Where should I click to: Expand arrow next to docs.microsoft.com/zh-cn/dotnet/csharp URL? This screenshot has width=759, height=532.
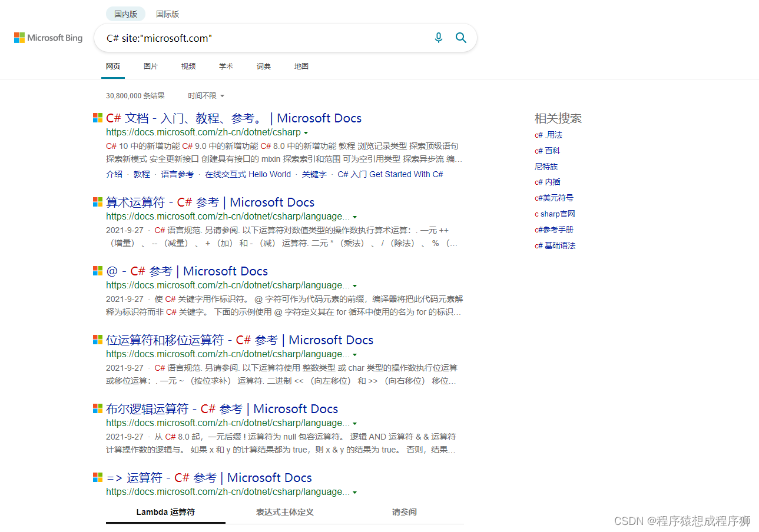[306, 133]
